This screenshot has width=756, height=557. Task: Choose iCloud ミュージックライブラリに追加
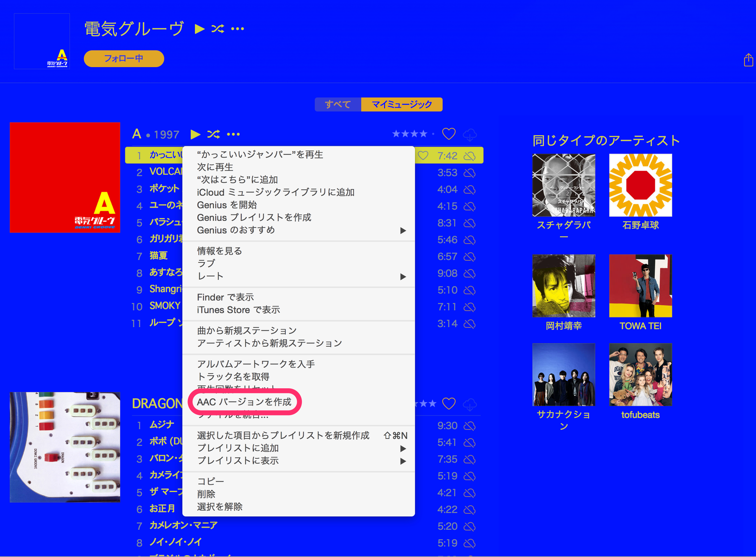point(299,192)
